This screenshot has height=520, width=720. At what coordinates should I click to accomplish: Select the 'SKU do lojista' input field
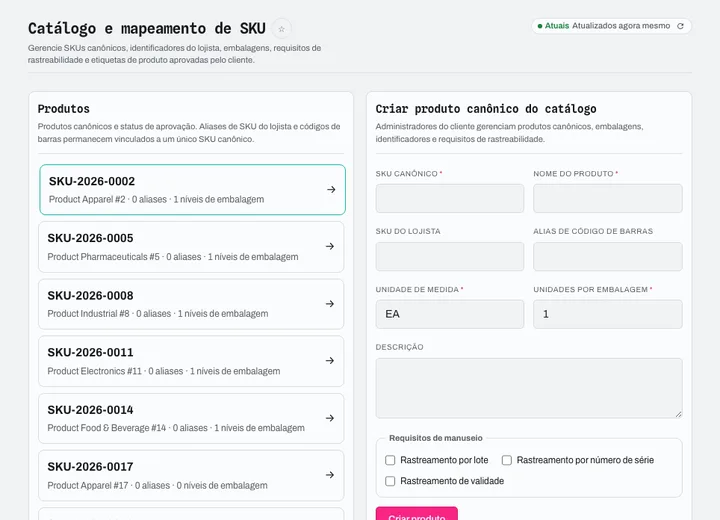tap(450, 256)
